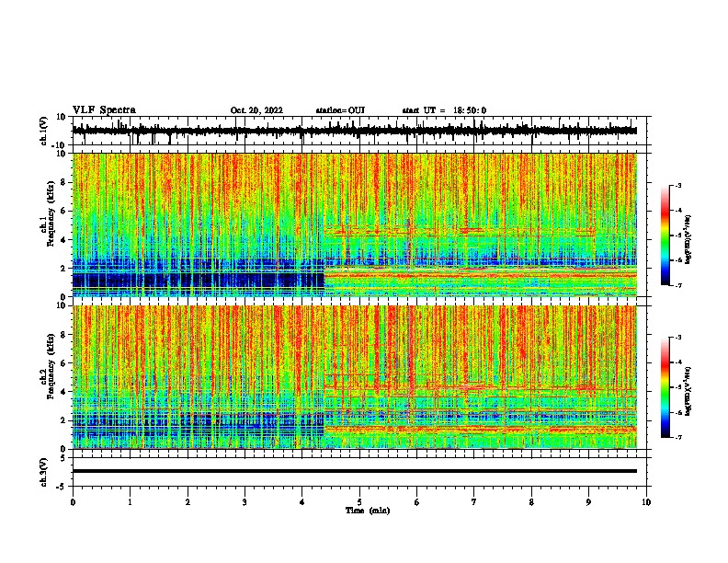Screen dimensions: 728x563
Task: Click the ch.2 spectrogram color scale bar
Action: pyautogui.click(x=665, y=387)
